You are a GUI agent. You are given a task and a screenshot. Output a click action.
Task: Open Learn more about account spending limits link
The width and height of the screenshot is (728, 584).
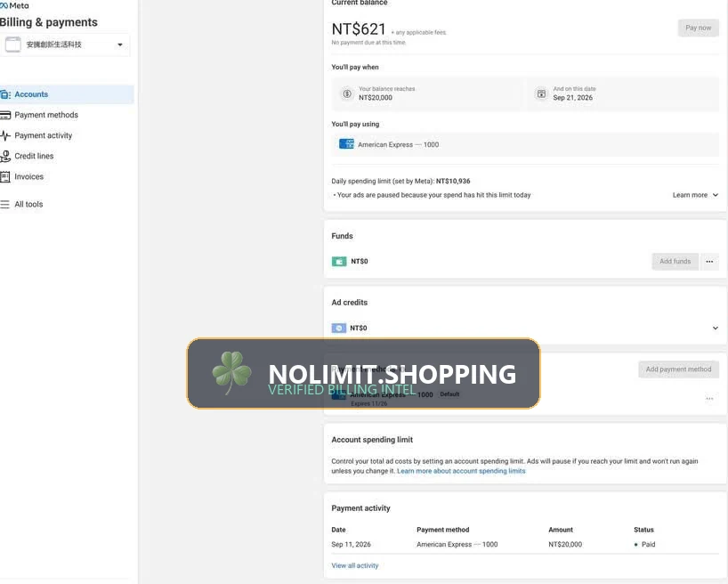point(461,471)
